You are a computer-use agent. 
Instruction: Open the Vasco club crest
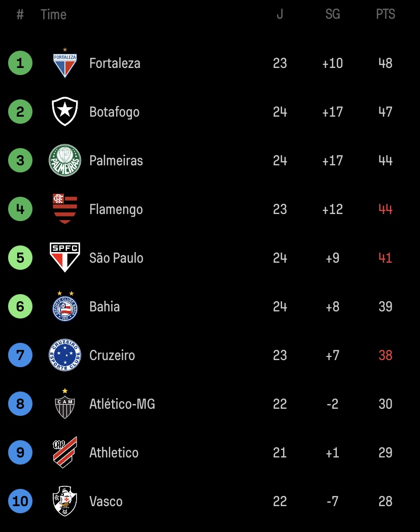65,501
